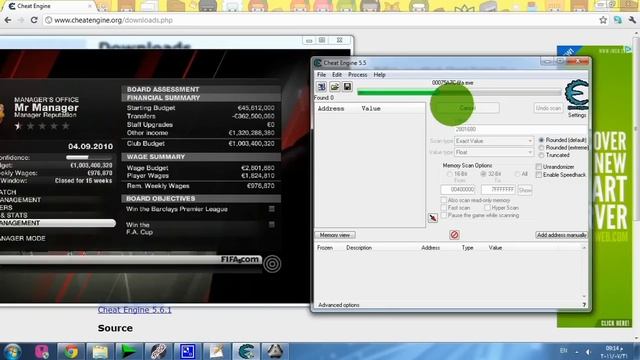Enable the Hyper Scan checkbox
The height and width of the screenshot is (360, 640).
[x=487, y=208]
